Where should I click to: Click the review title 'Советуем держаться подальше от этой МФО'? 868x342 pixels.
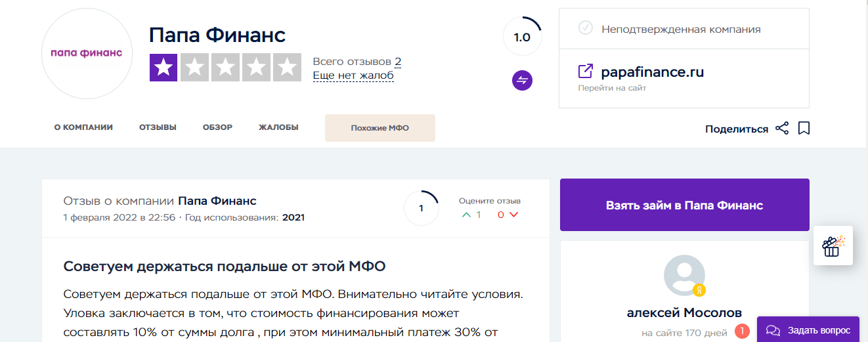tap(225, 267)
